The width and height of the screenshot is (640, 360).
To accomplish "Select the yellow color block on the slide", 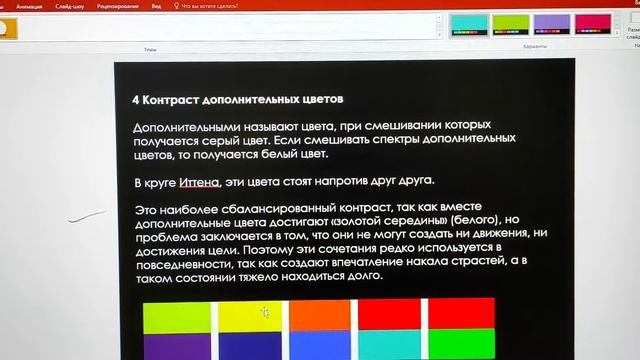I will [x=249, y=317].
